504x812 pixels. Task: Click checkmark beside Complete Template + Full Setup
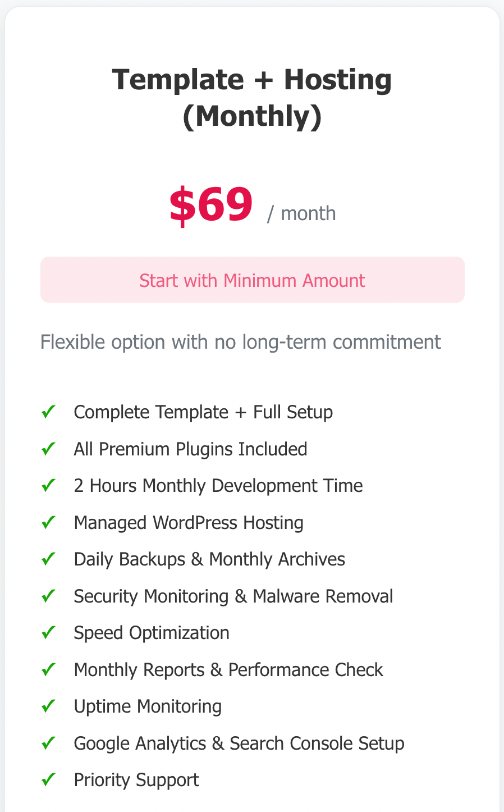pos(48,412)
